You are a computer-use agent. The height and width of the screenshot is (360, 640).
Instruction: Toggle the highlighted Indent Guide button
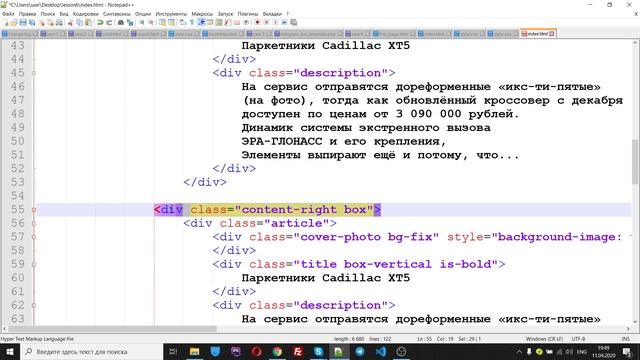pyautogui.click(x=201, y=22)
